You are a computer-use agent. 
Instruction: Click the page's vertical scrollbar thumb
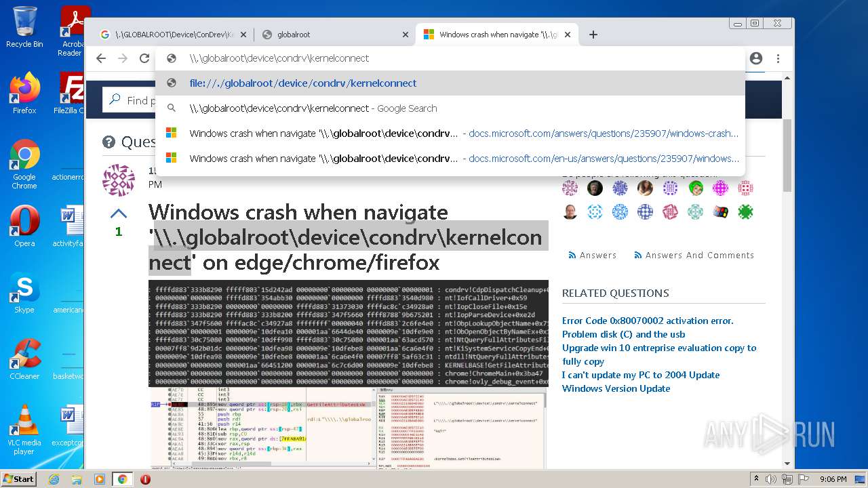(x=787, y=155)
